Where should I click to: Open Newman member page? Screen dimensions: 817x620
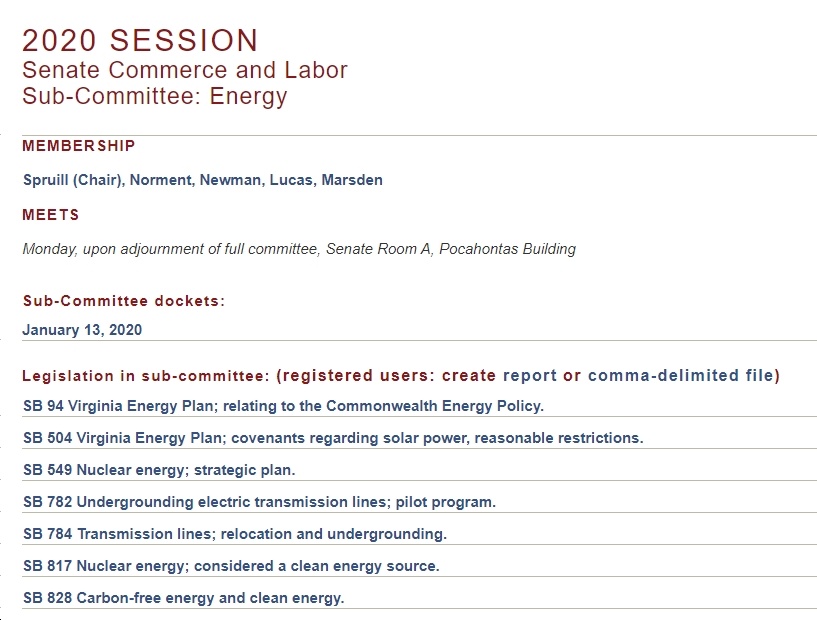(x=232, y=180)
